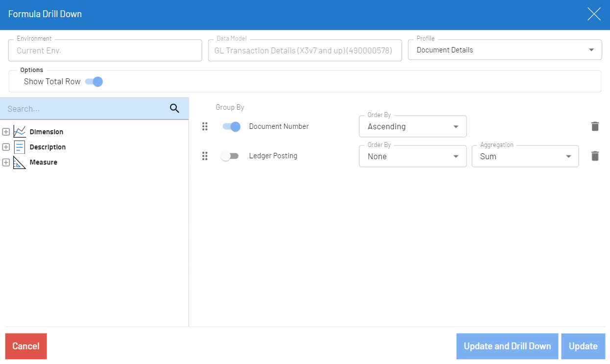610x364 pixels.
Task: Open the Aggregation Sum dropdown
Action: tap(525, 157)
